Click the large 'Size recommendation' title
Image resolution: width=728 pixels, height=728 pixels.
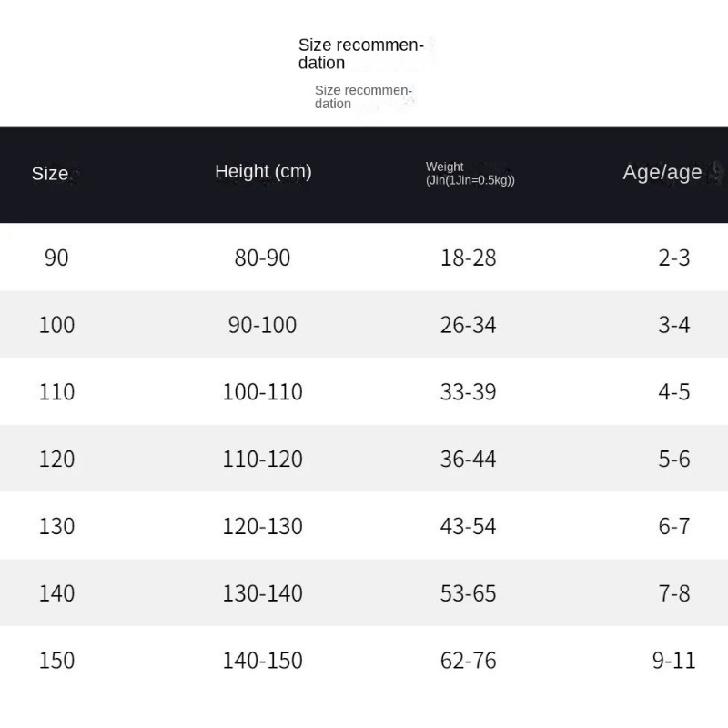point(361,54)
